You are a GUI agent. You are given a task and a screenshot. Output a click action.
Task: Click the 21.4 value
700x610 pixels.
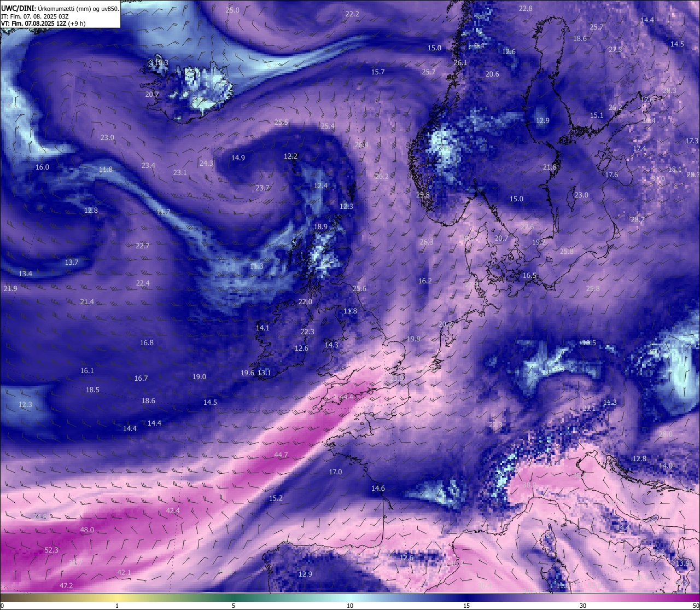87,302
